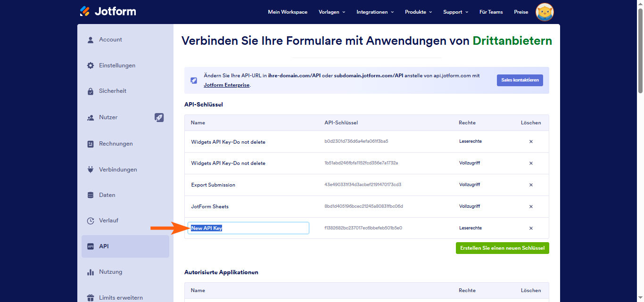This screenshot has width=644, height=302.
Task: Click into the New API Key name field
Action: click(248, 228)
